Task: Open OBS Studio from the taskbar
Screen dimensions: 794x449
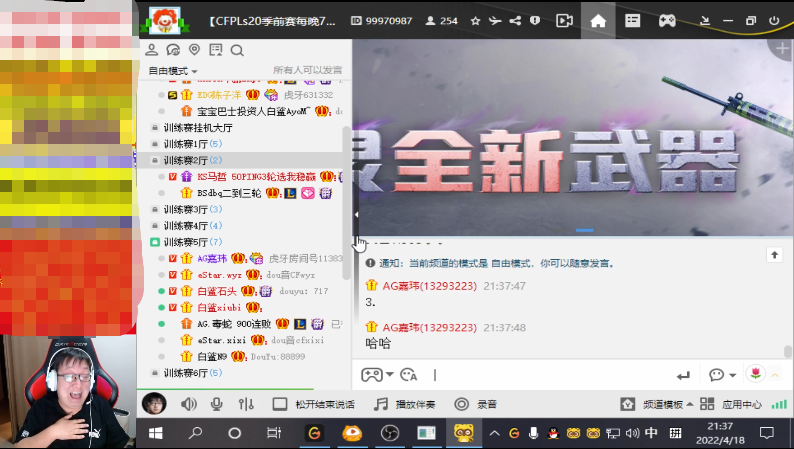Action: [x=389, y=433]
